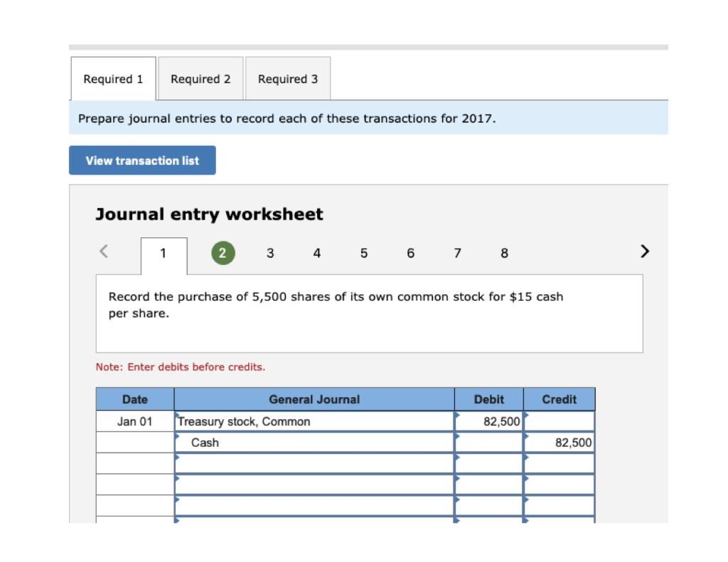Image resolution: width=728 pixels, height=562 pixels.
Task: Click the Credit amount 82,500 cell
Action: pos(559,442)
